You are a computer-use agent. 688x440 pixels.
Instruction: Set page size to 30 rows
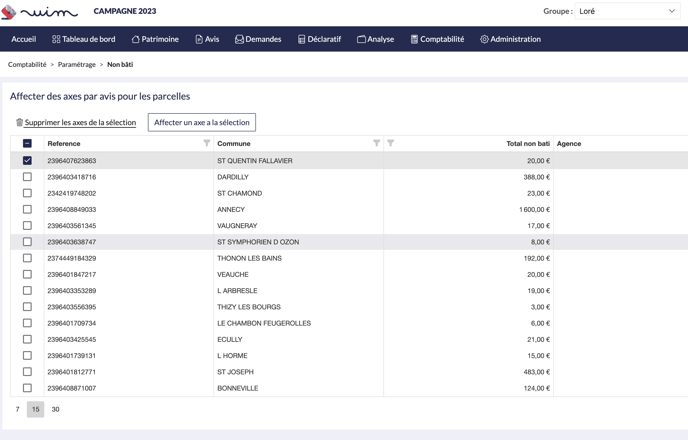tap(55, 409)
